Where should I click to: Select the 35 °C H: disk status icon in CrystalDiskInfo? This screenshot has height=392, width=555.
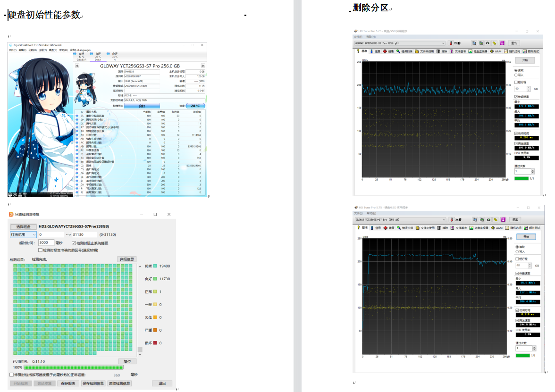[x=109, y=54]
